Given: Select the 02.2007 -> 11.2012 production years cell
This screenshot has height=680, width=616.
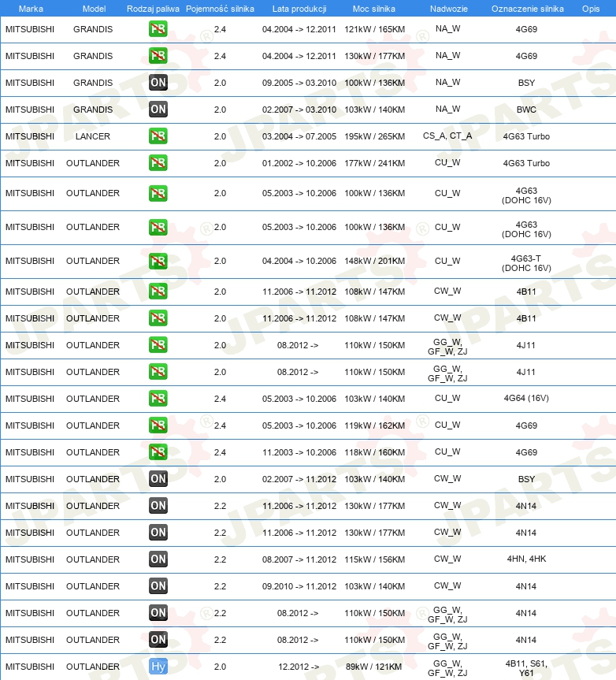Looking at the screenshot, I should [299, 479].
